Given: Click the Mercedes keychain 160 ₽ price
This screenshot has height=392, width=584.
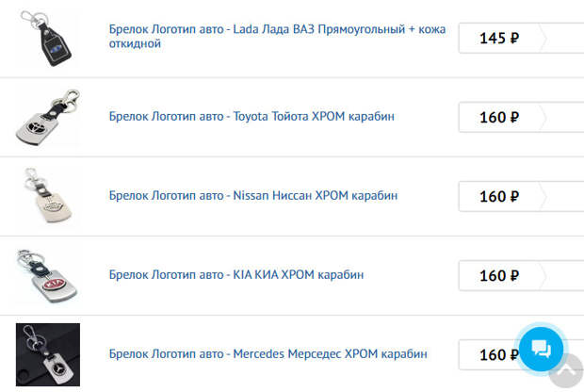Looking at the screenshot, I should point(495,355).
